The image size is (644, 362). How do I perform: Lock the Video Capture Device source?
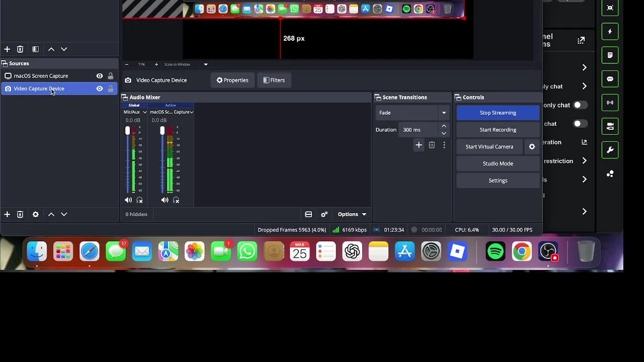coord(111,88)
